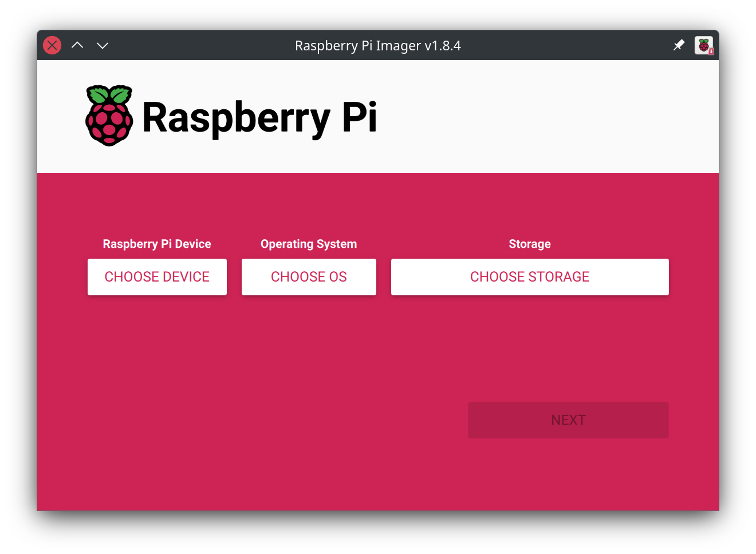Close the Raspberry Pi Imager window
Viewport: 756px width, 554px height.
point(52,45)
